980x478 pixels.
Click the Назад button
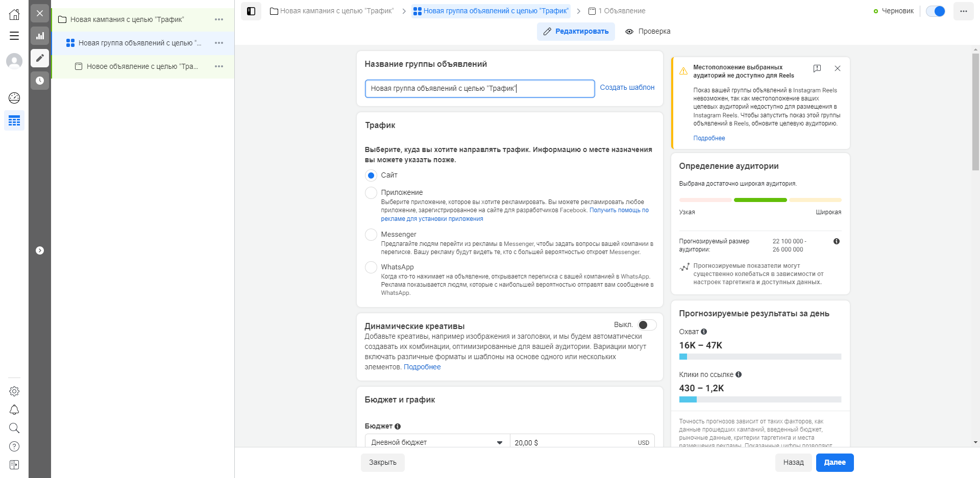[x=794, y=463]
